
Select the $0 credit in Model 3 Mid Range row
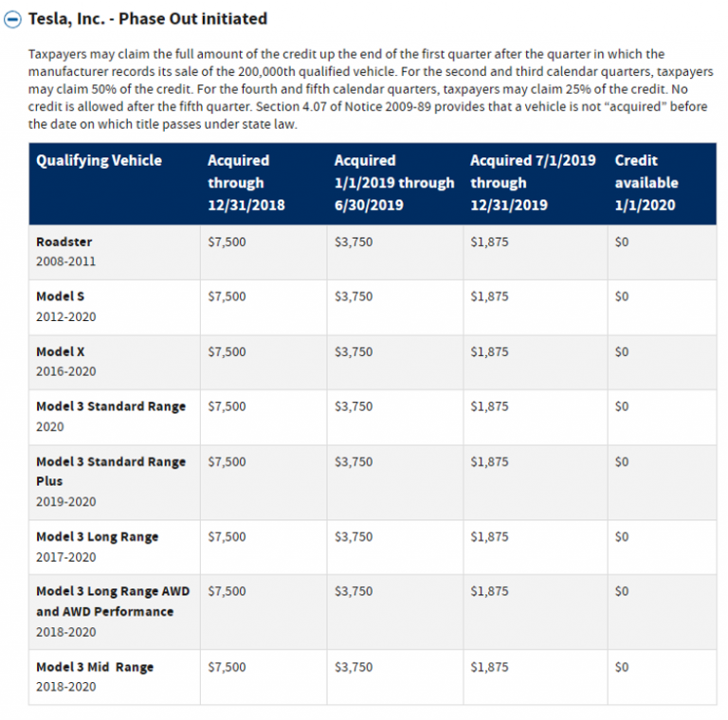(x=622, y=667)
